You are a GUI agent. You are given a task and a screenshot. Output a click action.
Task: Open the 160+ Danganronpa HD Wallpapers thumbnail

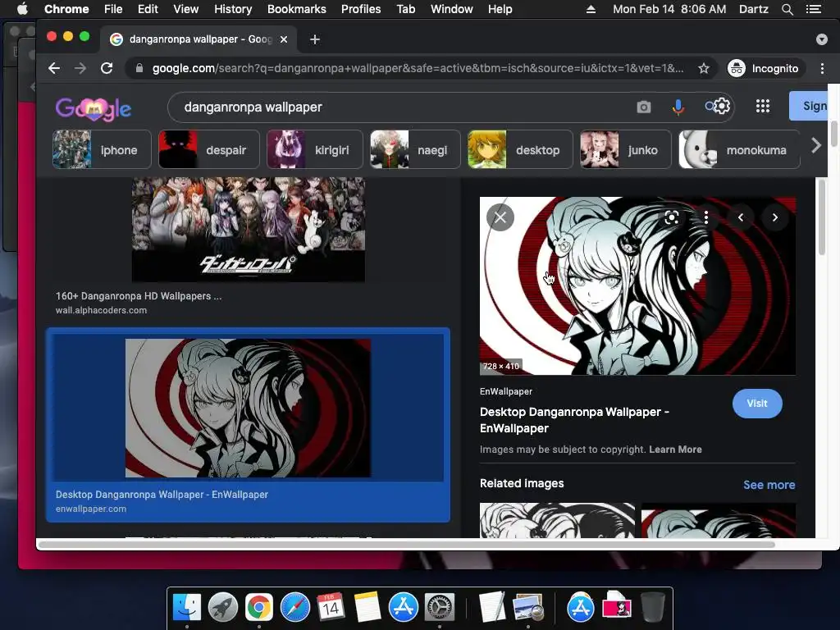coord(248,230)
